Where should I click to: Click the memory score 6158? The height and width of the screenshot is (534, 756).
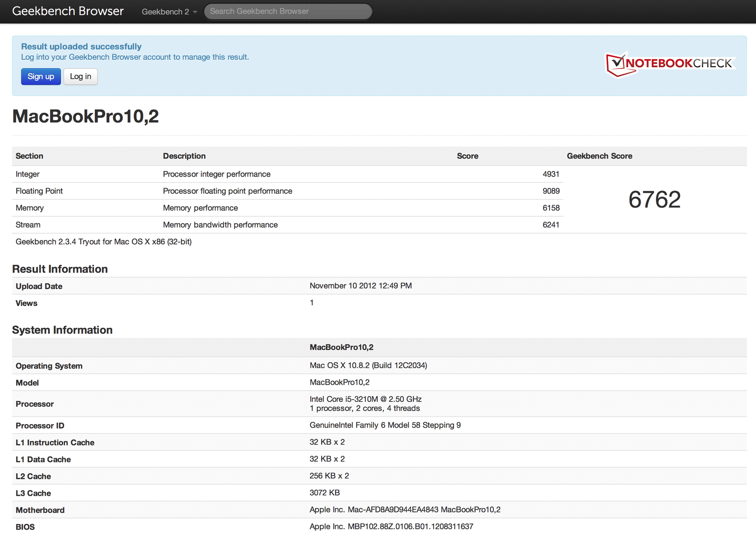point(551,208)
